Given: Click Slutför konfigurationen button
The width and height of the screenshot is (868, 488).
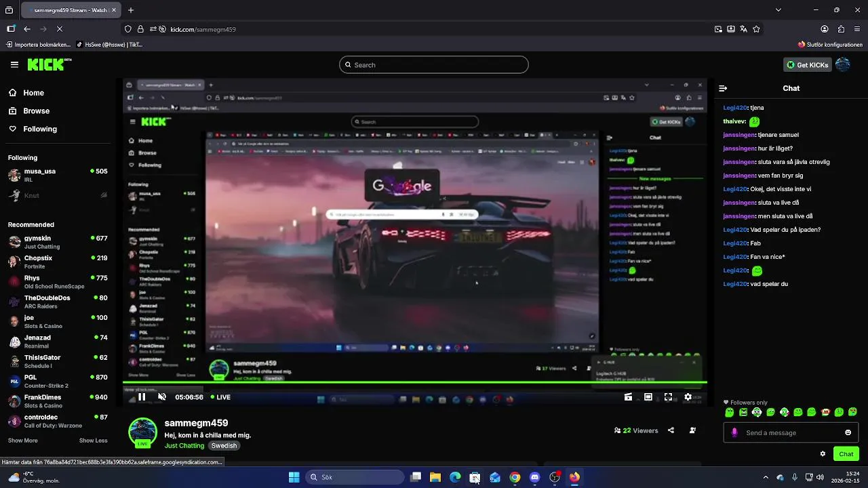Looking at the screenshot, I should [830, 45].
